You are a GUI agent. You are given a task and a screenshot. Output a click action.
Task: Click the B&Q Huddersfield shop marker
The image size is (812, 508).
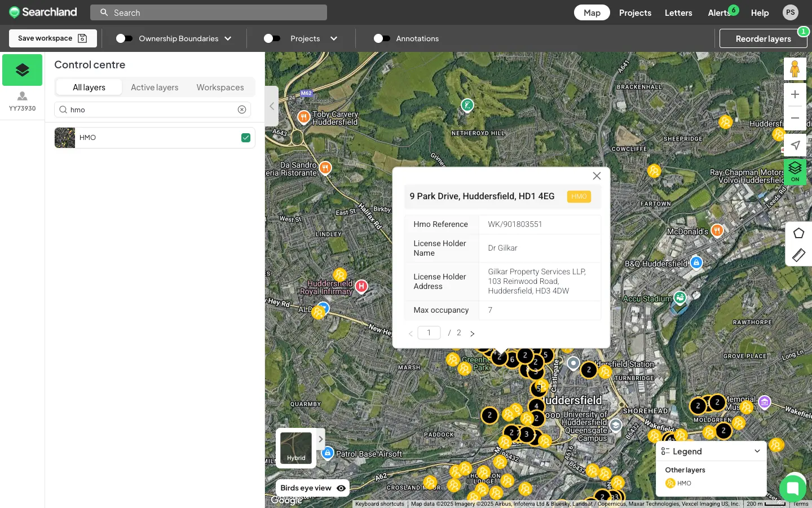(696, 262)
